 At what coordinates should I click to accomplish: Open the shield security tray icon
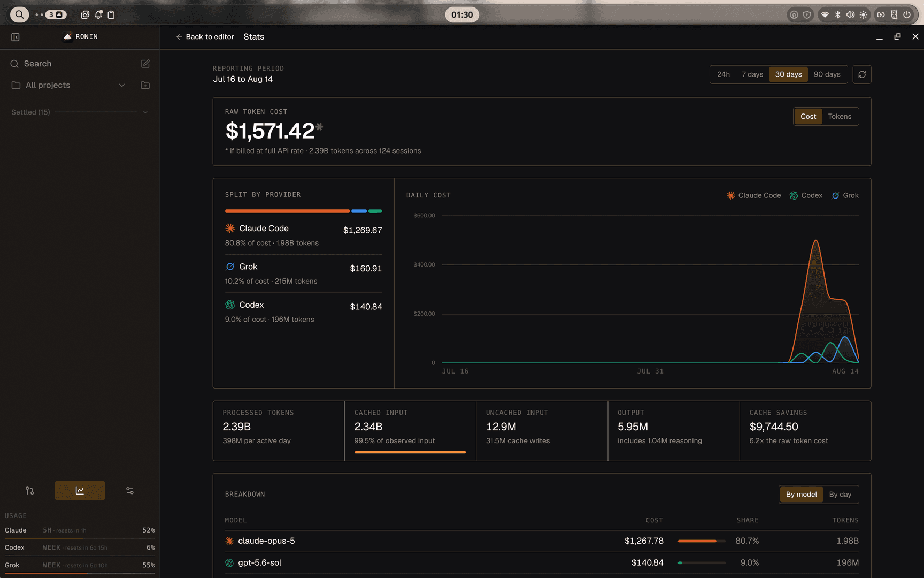pyautogui.click(x=807, y=14)
